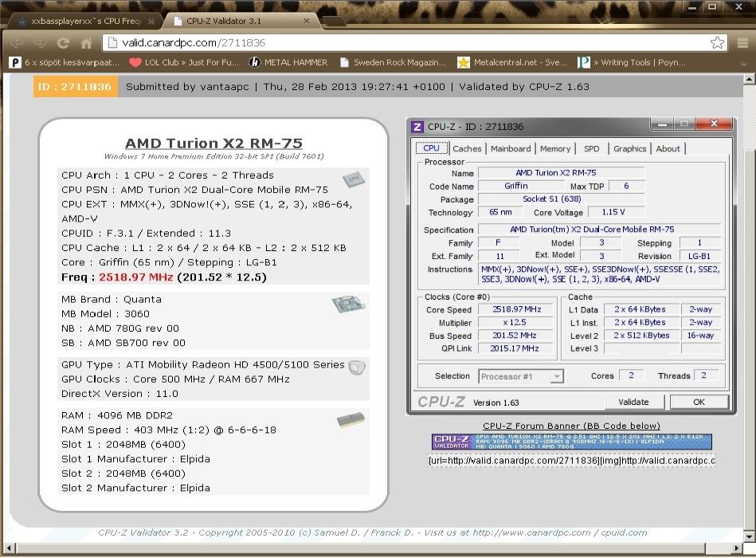Switch to the Caches tab in CPU-Z
The width and height of the screenshot is (756, 558).
(467, 148)
